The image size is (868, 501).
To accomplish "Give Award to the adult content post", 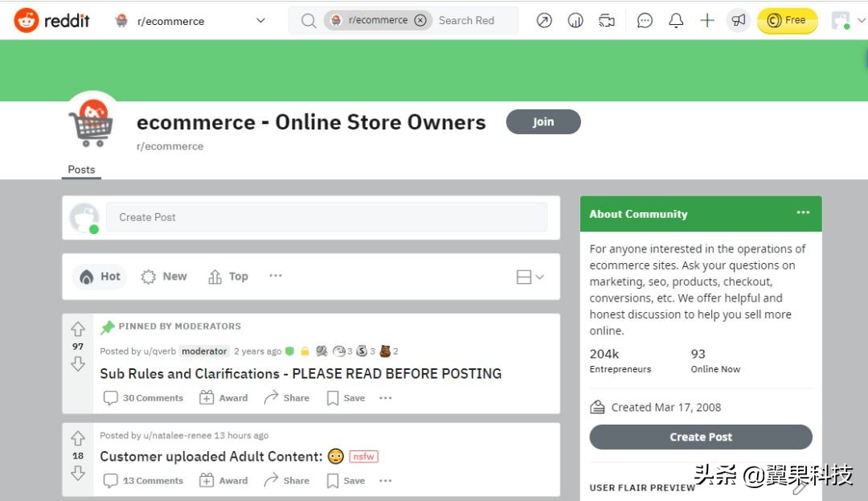I will coord(223,481).
